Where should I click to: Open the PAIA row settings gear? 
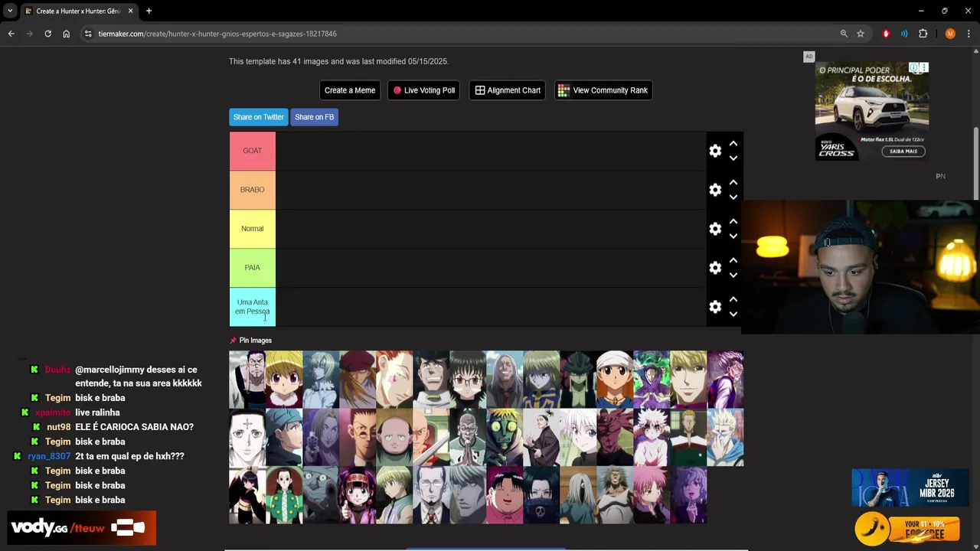715,268
